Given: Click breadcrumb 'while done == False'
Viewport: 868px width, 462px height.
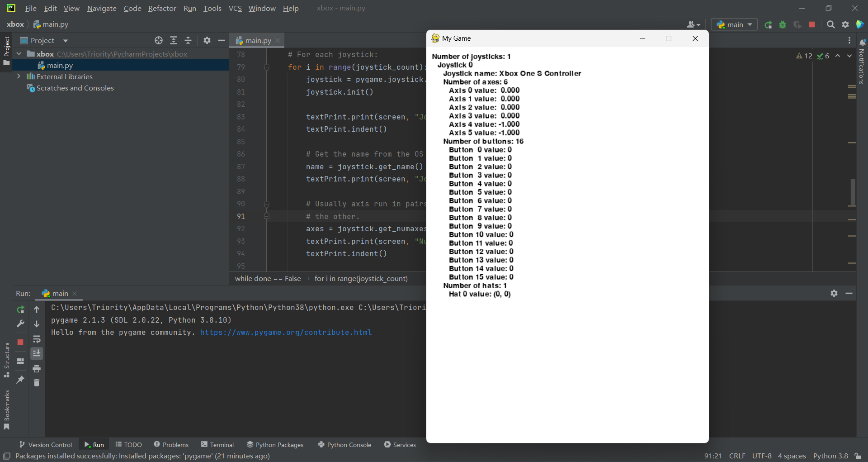Looking at the screenshot, I should click(x=268, y=279).
